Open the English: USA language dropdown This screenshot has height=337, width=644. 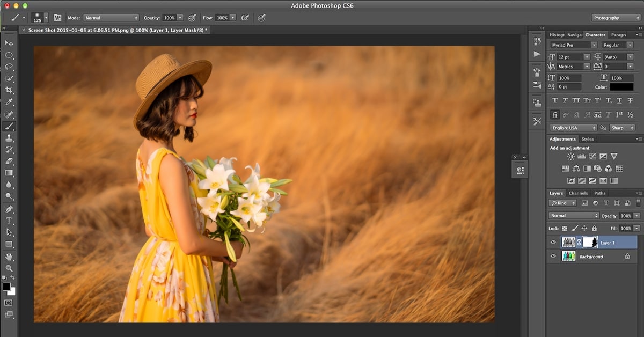pyautogui.click(x=573, y=128)
